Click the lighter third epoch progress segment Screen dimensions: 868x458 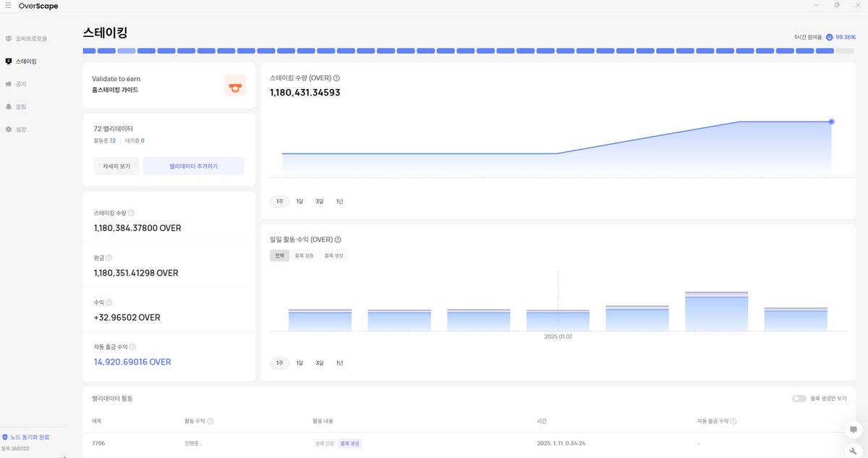click(127, 51)
